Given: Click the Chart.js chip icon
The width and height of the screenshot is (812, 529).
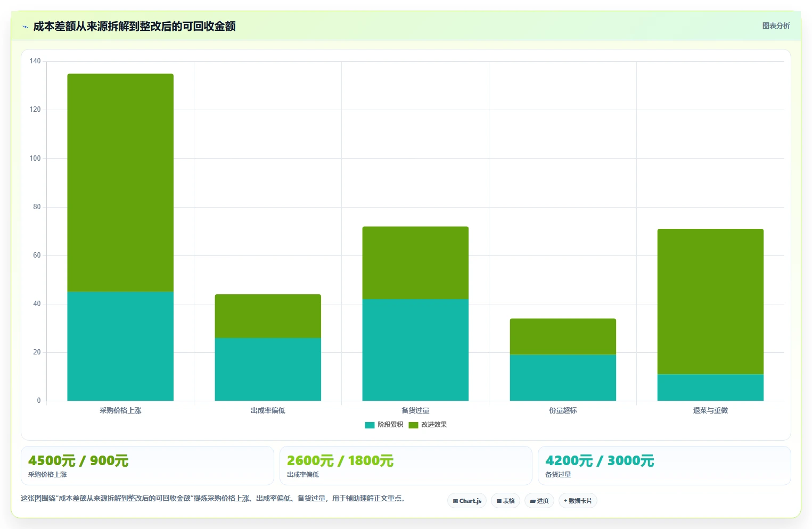Looking at the screenshot, I should pos(455,501).
